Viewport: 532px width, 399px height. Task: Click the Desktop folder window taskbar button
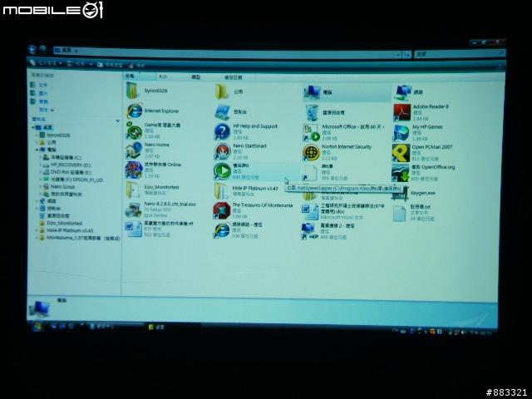(173, 327)
